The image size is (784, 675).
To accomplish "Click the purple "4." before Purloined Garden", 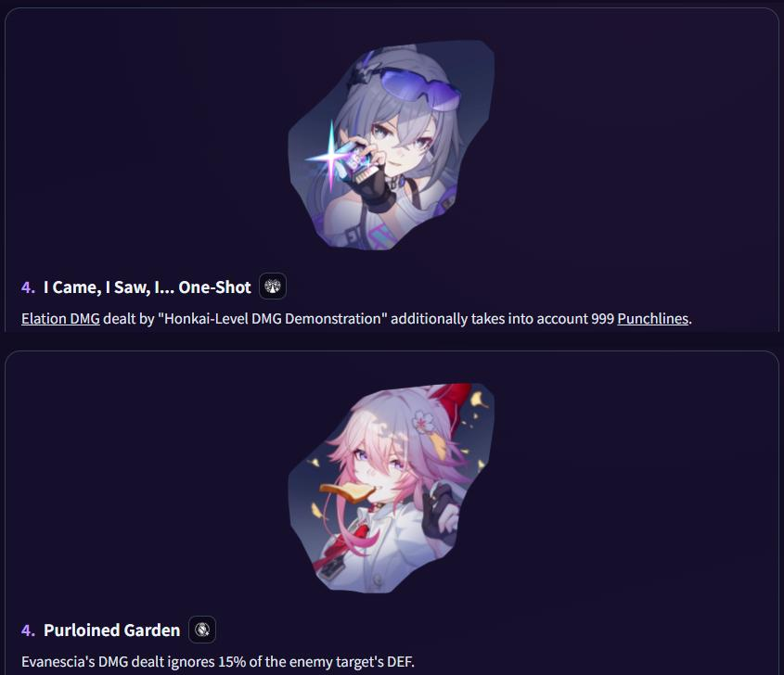I will click(x=28, y=630).
